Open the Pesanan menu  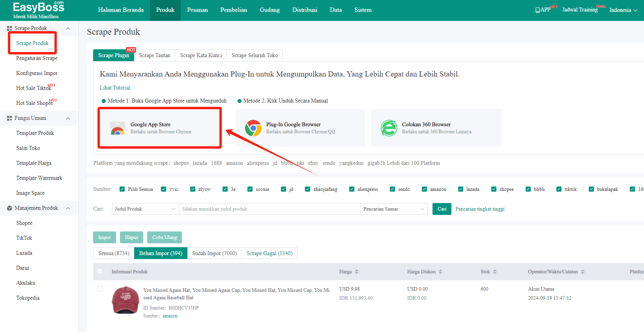(x=197, y=10)
